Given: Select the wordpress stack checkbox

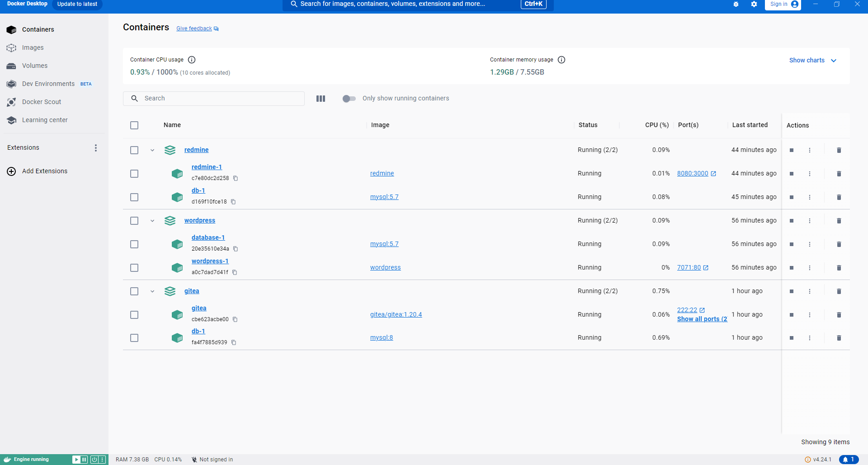Looking at the screenshot, I should [x=134, y=221].
